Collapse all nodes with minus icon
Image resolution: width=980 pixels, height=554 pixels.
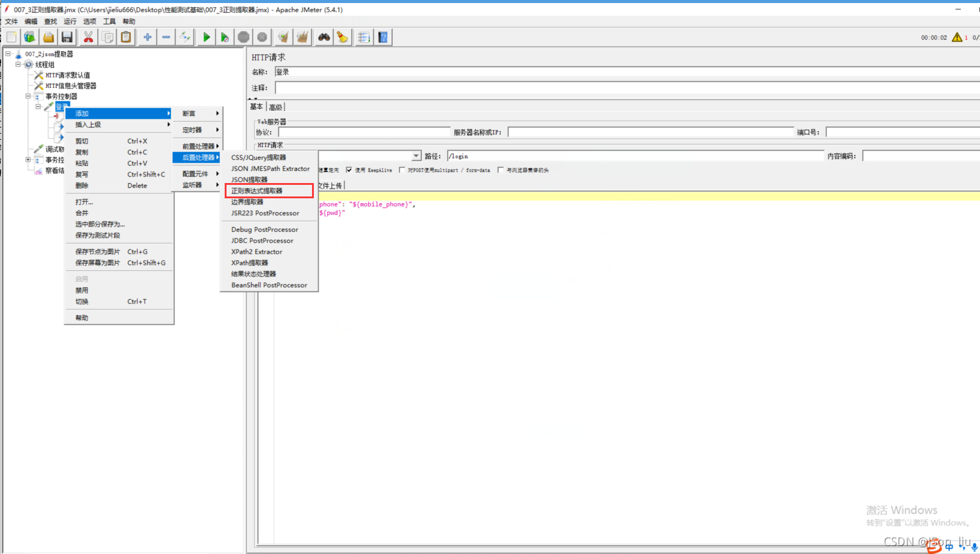pos(166,37)
